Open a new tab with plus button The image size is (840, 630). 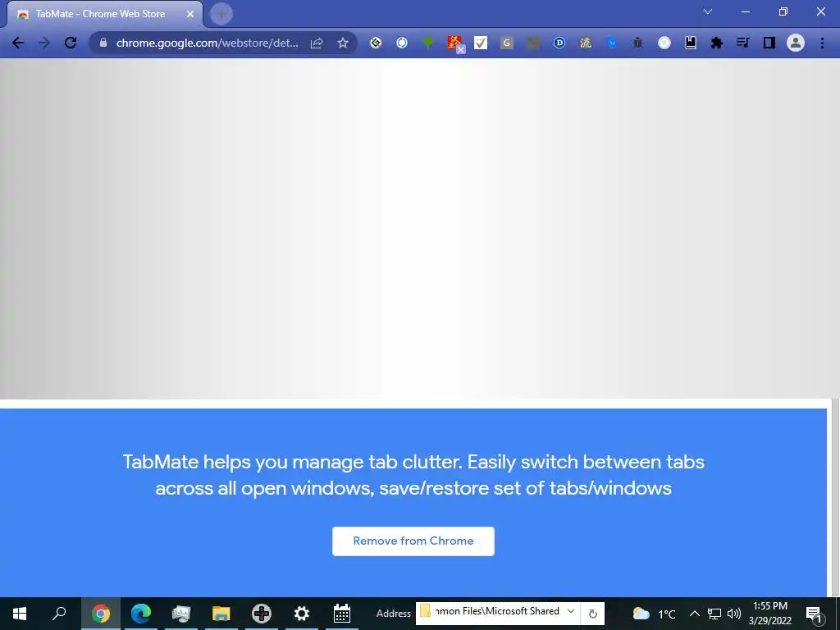[x=221, y=14]
